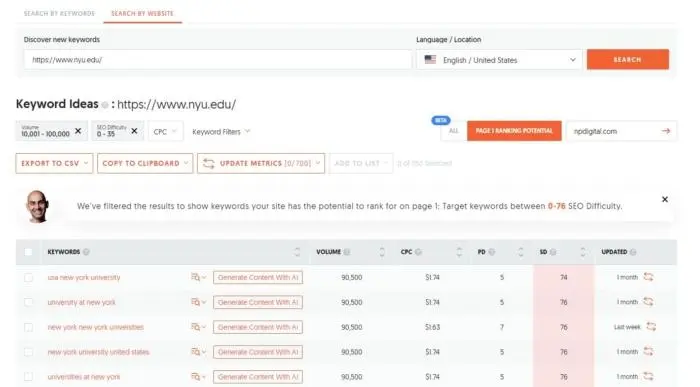The height and width of the screenshot is (387, 700).
Task: Open the English / United States language dropdown
Action: (x=499, y=59)
